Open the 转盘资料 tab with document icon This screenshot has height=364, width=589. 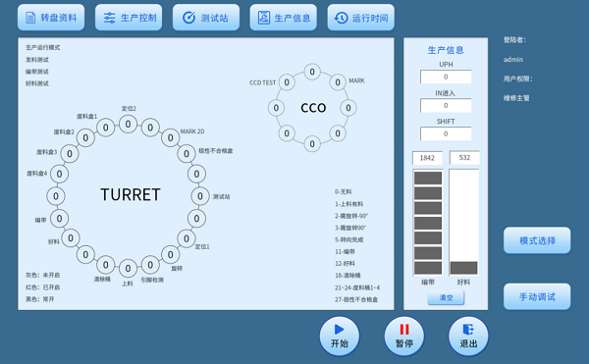click(x=51, y=18)
